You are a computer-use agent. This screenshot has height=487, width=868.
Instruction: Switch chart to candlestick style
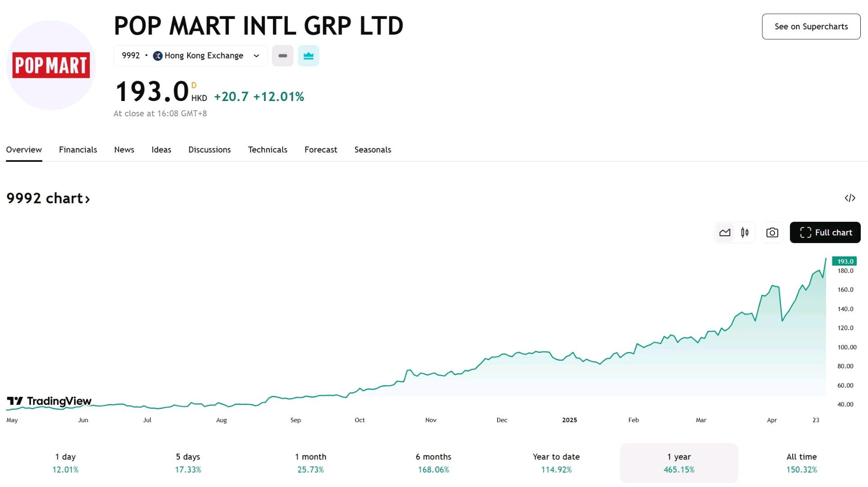[x=745, y=233]
